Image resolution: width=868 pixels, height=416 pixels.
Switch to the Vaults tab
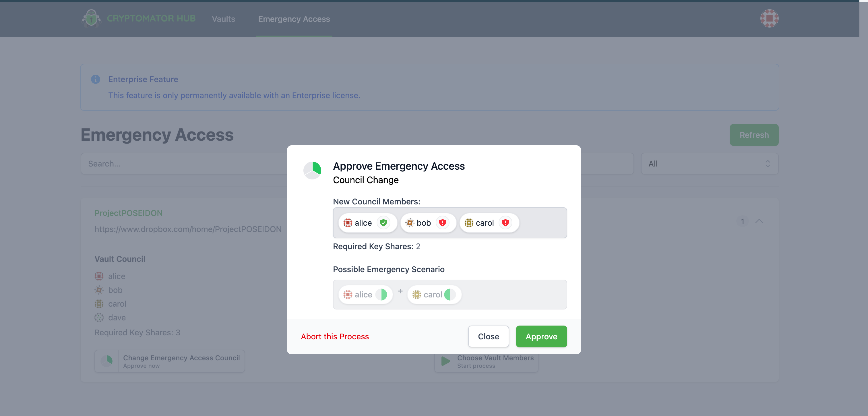[223, 19]
